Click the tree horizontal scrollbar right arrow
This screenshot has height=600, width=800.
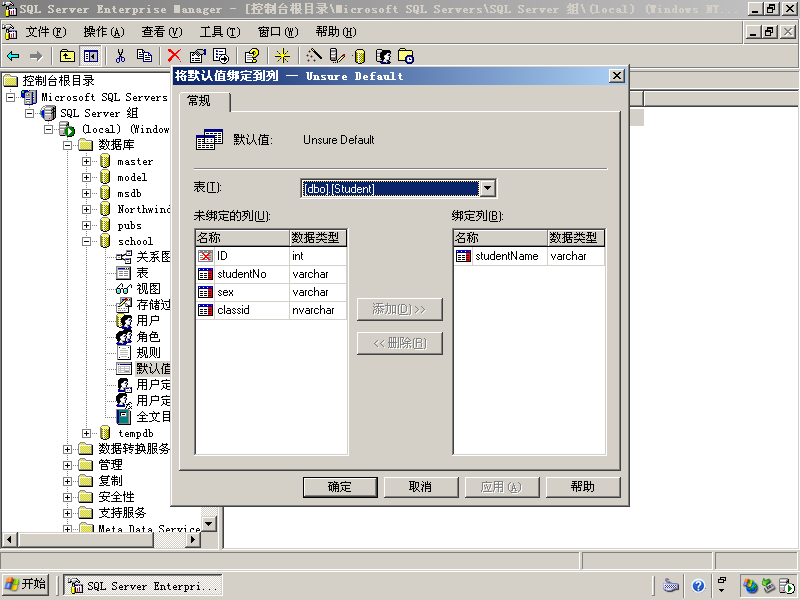[193, 539]
